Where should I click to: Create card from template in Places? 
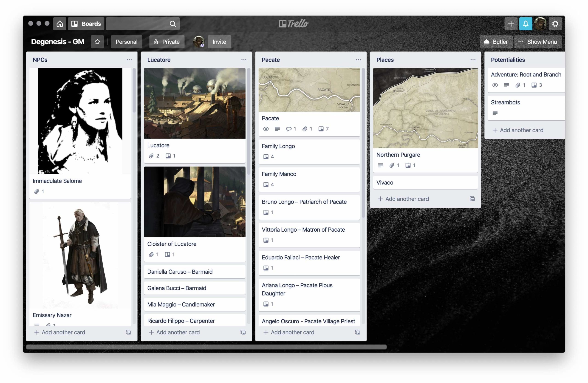coord(472,199)
